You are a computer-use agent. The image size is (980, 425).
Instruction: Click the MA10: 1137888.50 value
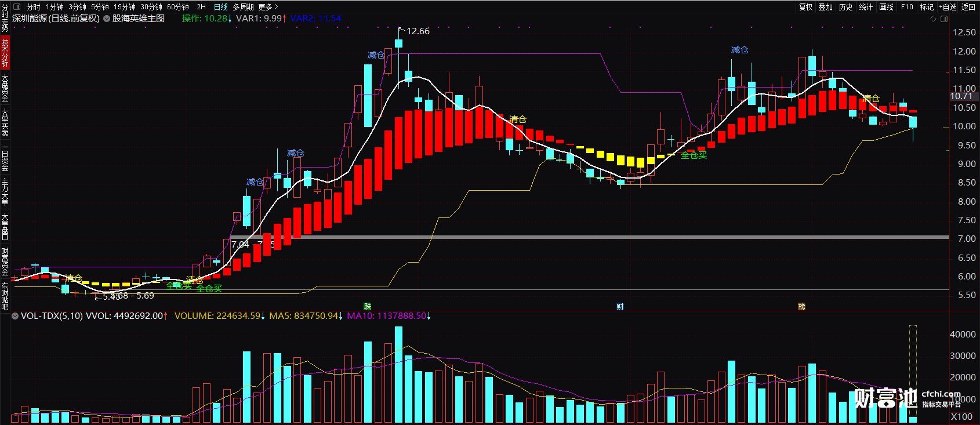point(389,316)
